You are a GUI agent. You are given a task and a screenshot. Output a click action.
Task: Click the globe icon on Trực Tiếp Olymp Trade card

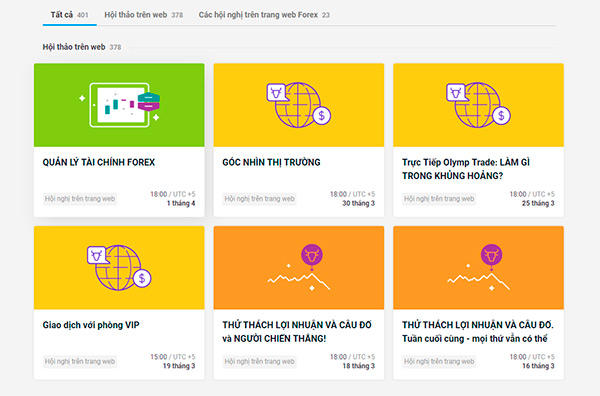(478, 105)
